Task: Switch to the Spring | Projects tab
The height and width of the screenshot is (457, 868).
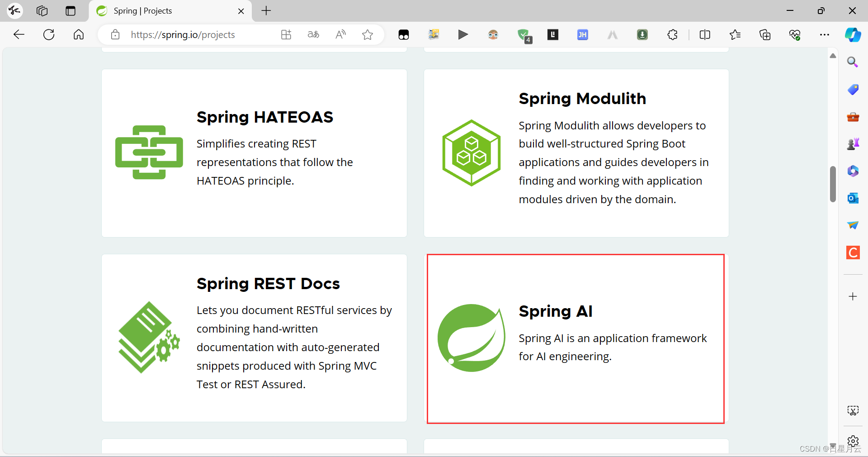Action: [170, 11]
